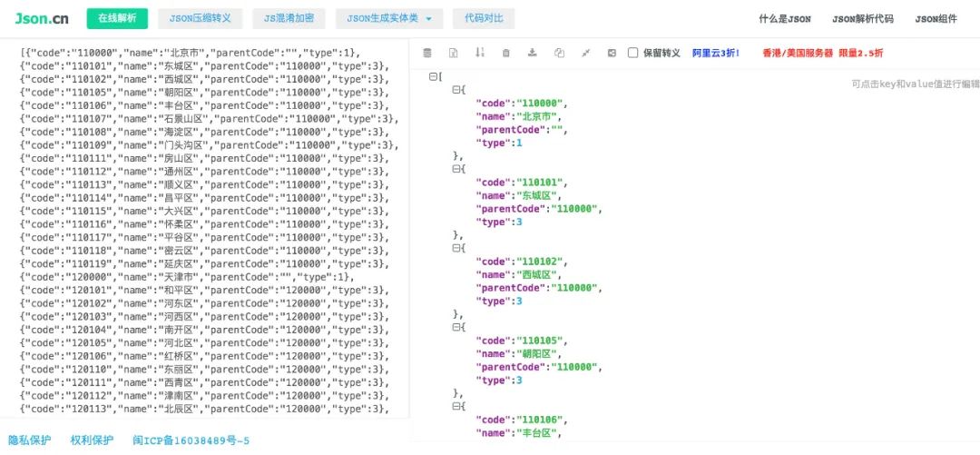
Task: Open the JSON压缩转义 tab
Action: coord(201,19)
